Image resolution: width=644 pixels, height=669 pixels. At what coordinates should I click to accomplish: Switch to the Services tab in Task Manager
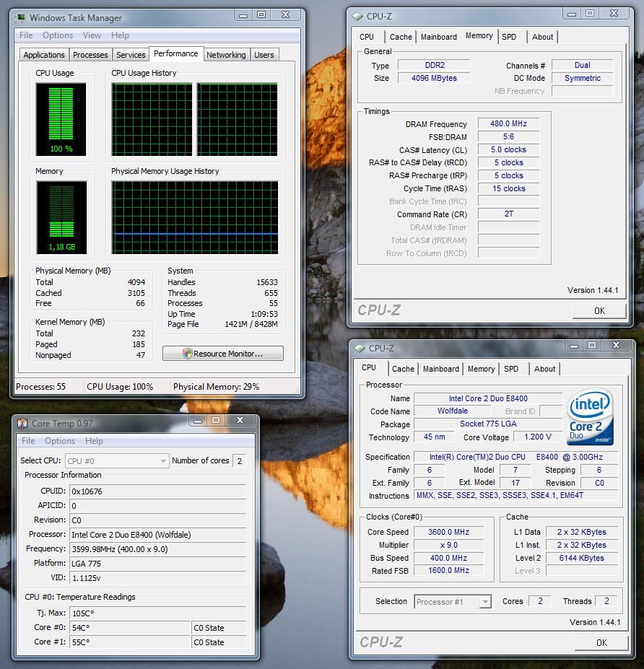pos(131,55)
